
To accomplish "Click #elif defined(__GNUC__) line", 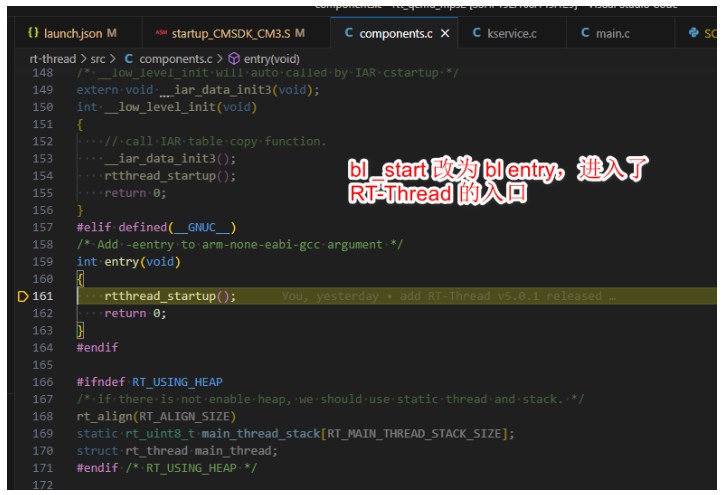I will click(156, 227).
